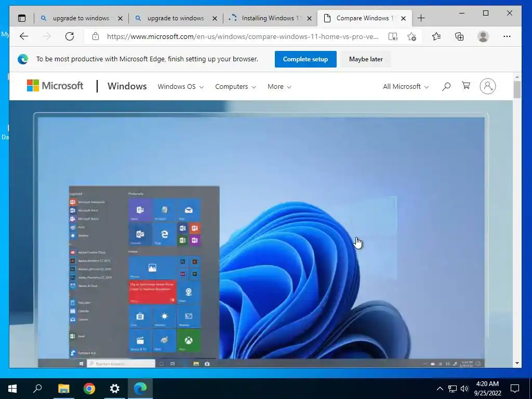
Task: Expand the Computers menu
Action: (235, 87)
